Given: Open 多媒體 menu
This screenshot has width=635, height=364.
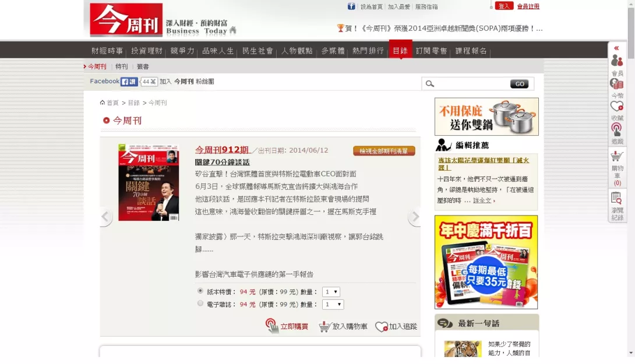Looking at the screenshot, I should pos(333,51).
